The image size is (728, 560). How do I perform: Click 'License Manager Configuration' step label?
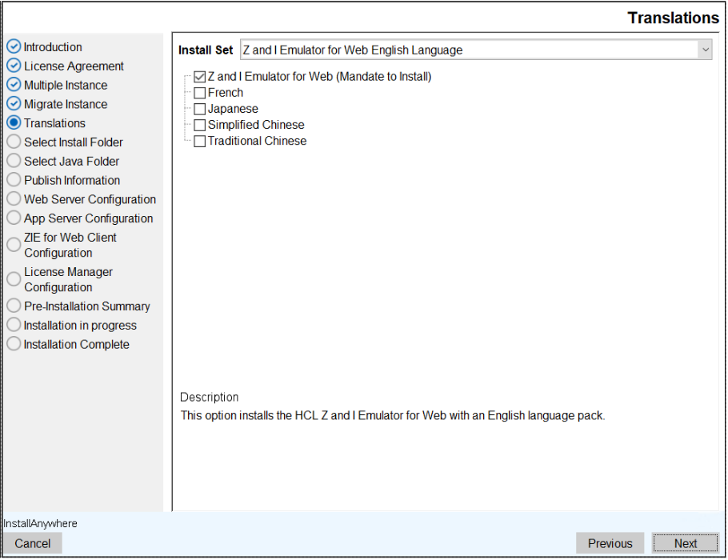click(x=68, y=279)
